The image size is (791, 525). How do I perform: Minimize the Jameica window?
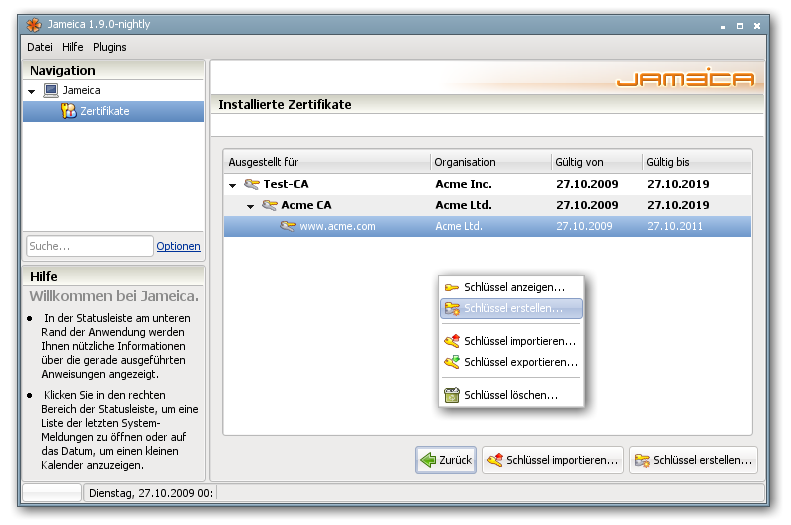click(x=723, y=27)
